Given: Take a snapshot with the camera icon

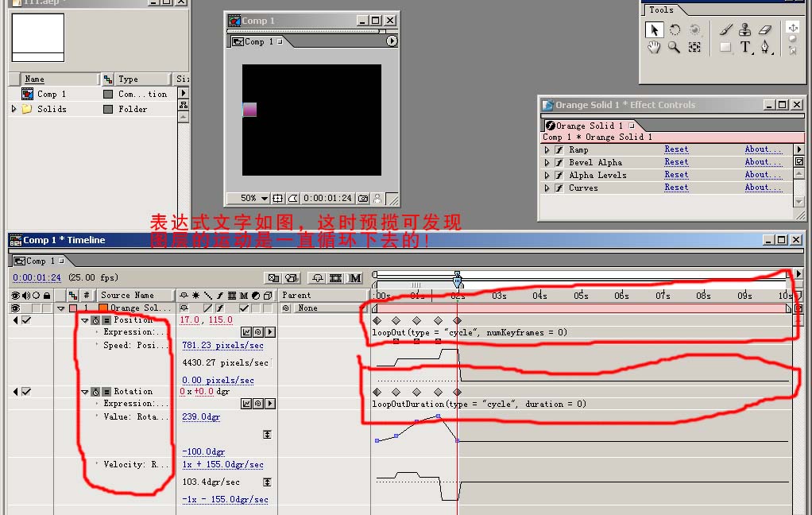Looking at the screenshot, I should pyautogui.click(x=363, y=198).
